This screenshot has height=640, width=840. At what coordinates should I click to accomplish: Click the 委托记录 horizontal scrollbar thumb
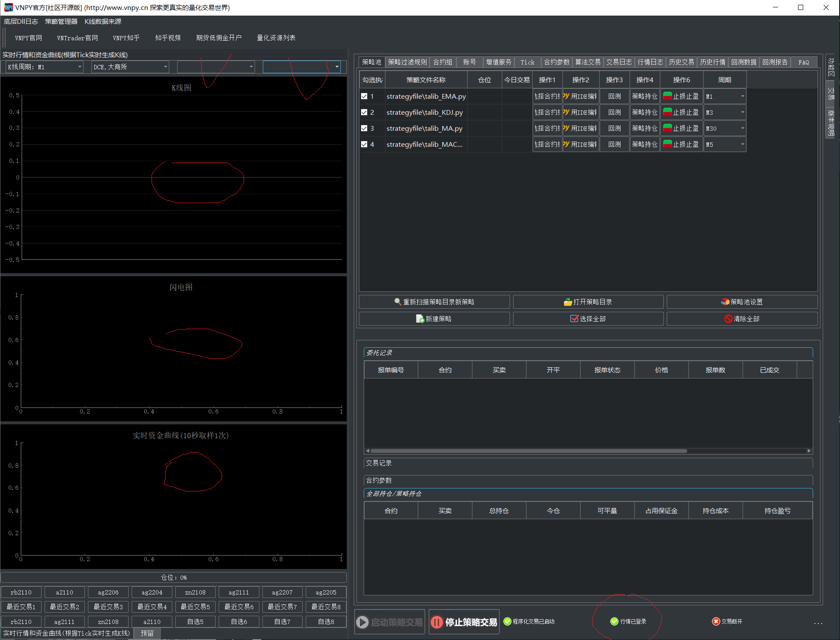529,451
